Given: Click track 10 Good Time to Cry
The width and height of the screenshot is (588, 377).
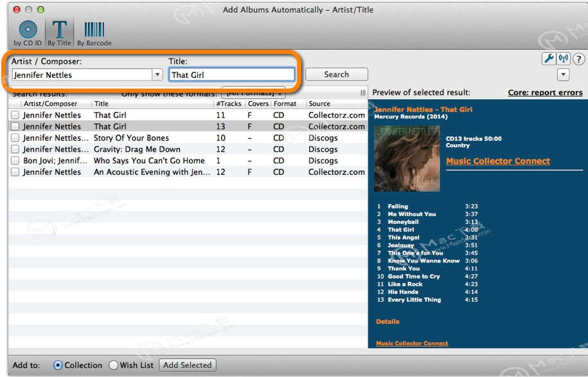Looking at the screenshot, I should (414, 277).
